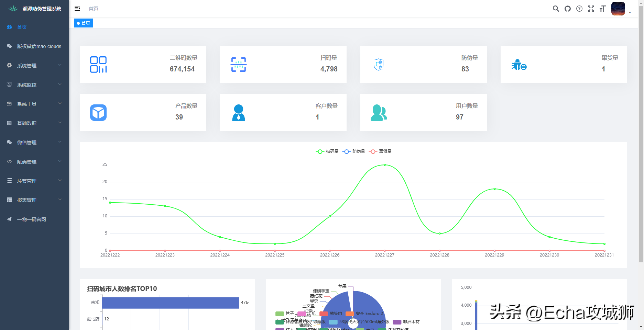The width and height of the screenshot is (644, 330).
Task: Click the 系统管理 gear icon
Action: click(x=9, y=65)
